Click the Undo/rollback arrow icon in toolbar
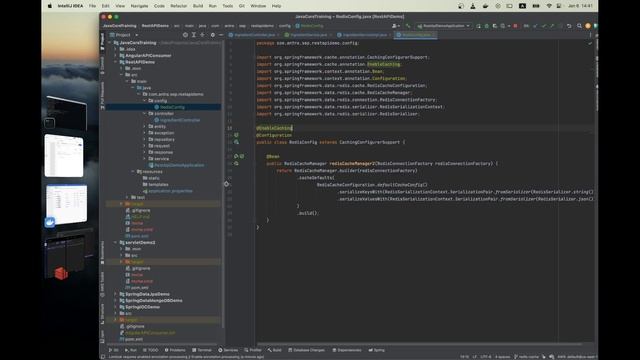The image size is (640, 360). 569,26
